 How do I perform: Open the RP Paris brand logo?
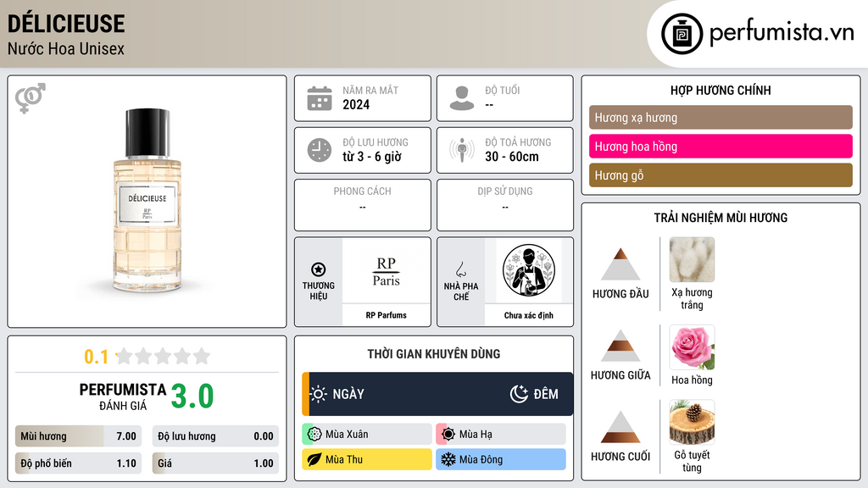click(x=386, y=271)
